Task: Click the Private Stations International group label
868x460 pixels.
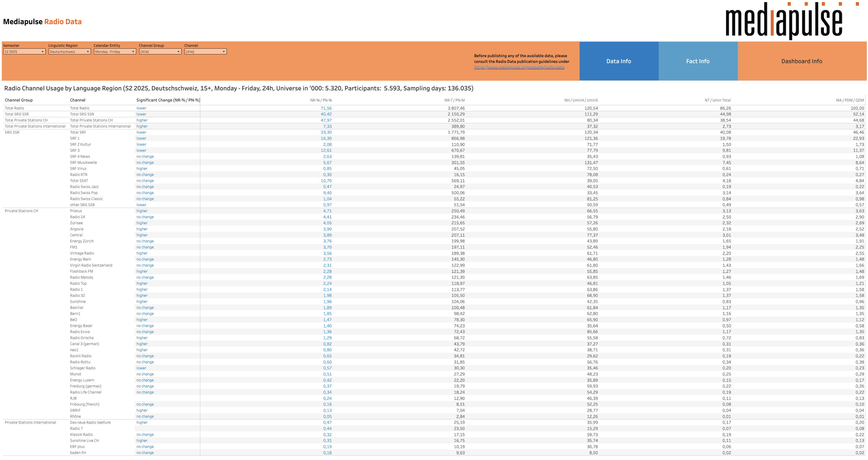Action: click(30, 422)
